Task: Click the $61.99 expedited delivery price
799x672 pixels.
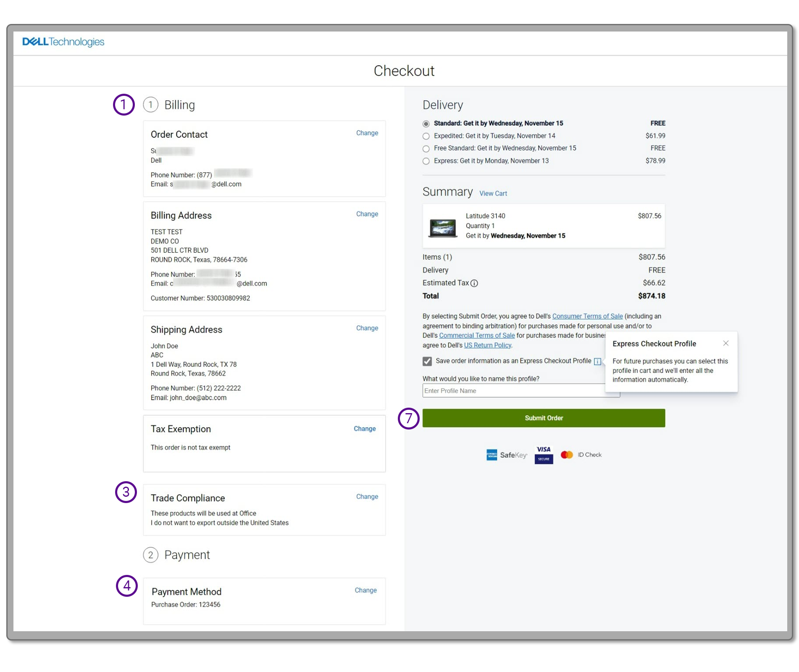Action: pyautogui.click(x=655, y=136)
